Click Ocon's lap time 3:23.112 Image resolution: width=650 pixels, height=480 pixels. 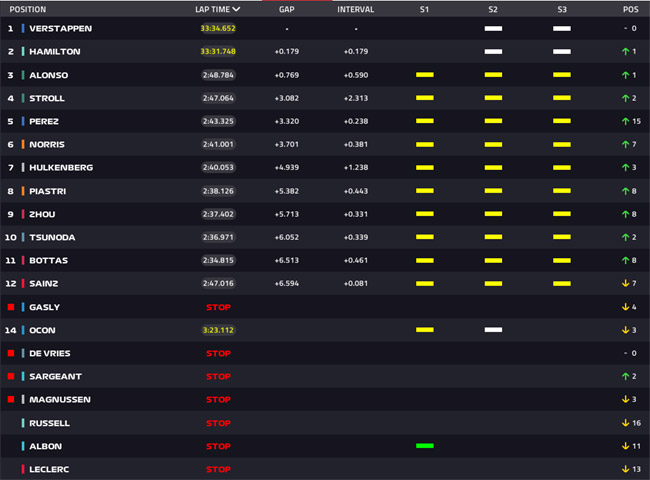click(x=218, y=330)
